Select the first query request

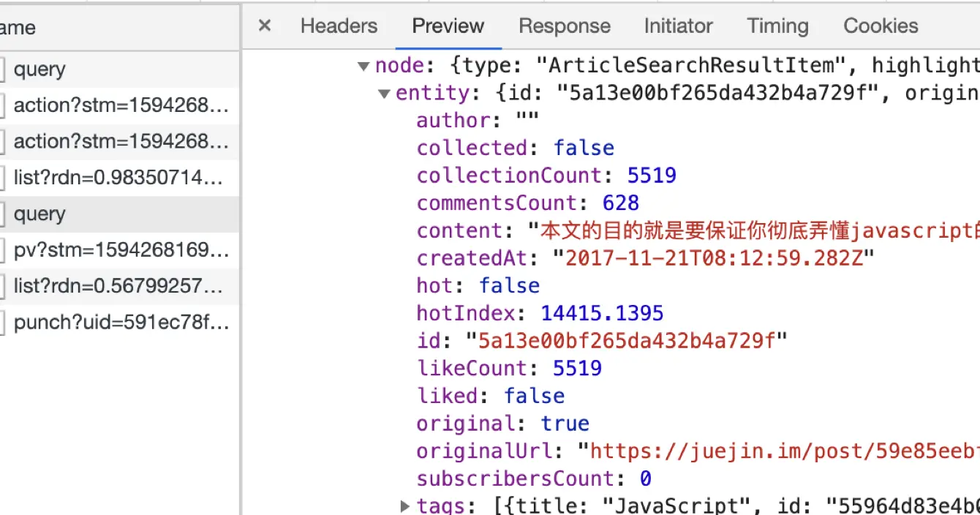point(119,69)
